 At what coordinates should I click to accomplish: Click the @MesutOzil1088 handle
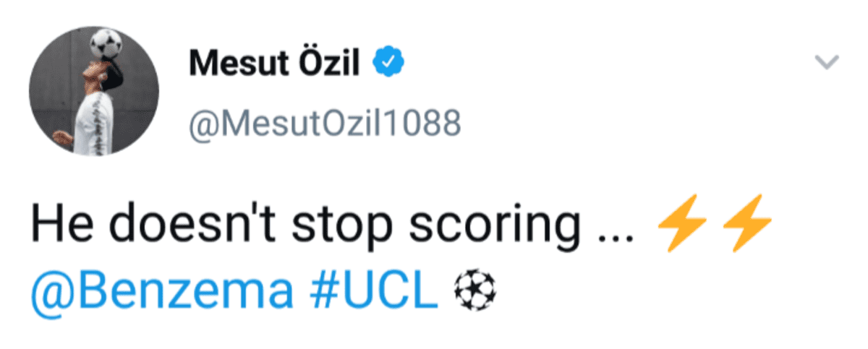(x=325, y=124)
